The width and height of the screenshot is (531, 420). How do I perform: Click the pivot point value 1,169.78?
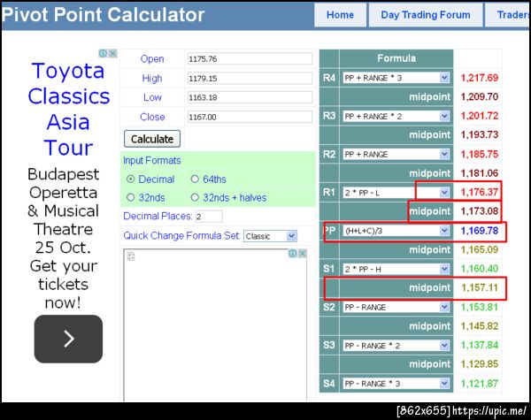(x=479, y=231)
